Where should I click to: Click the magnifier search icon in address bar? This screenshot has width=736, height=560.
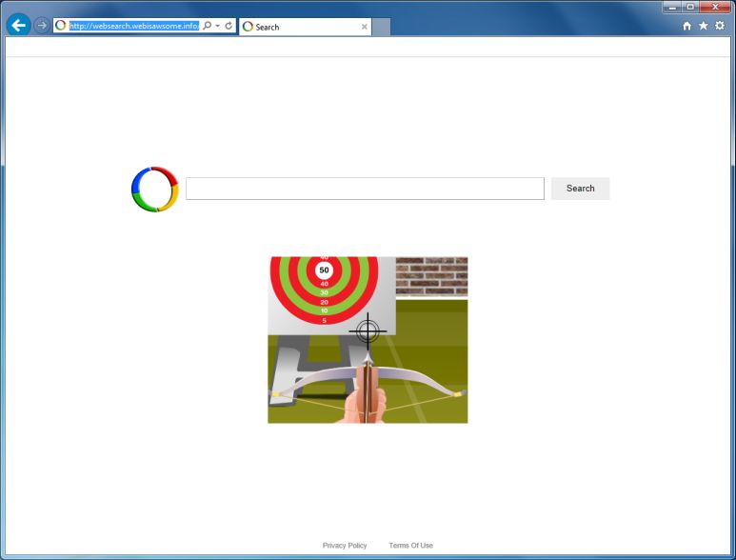[x=207, y=26]
